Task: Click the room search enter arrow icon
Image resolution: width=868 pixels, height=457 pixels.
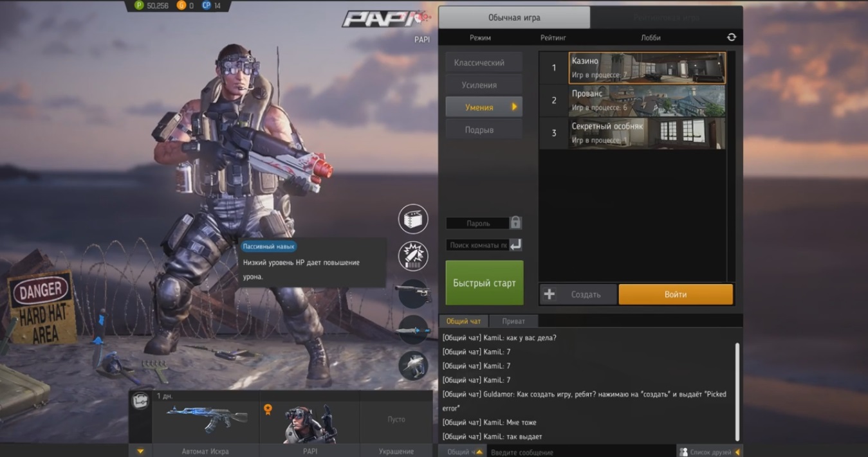Action: pyautogui.click(x=515, y=245)
